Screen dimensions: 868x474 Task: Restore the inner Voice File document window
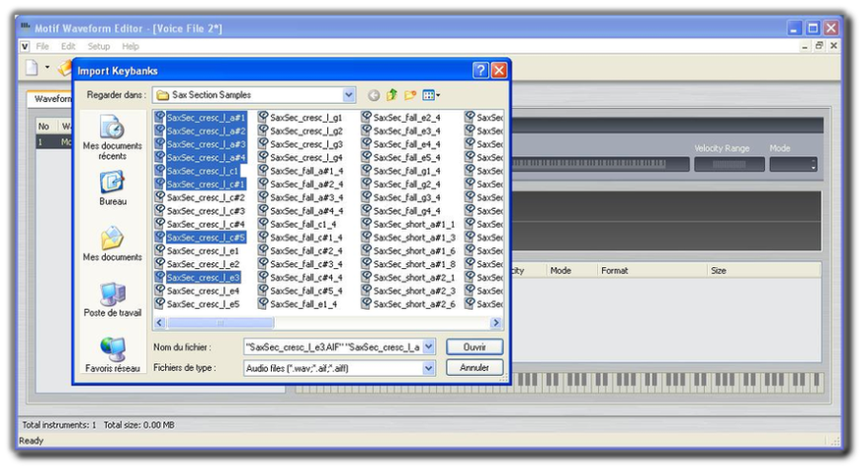[819, 46]
